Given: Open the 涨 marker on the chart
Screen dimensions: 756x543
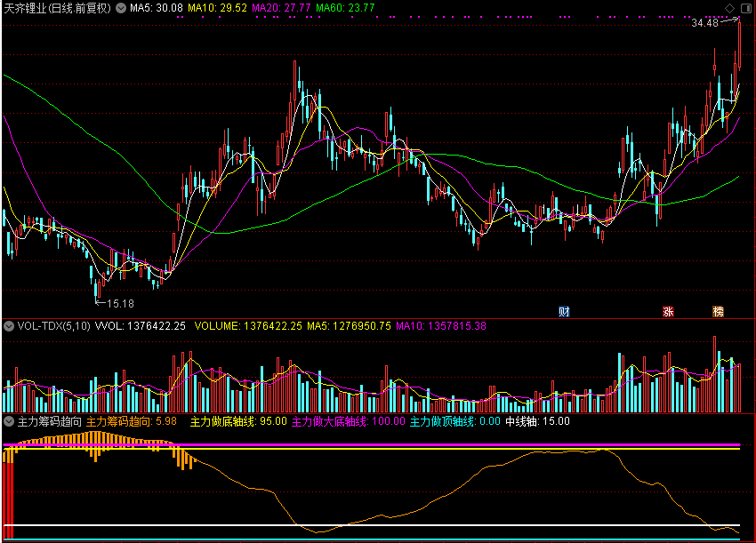Looking at the screenshot, I should 668,312.
